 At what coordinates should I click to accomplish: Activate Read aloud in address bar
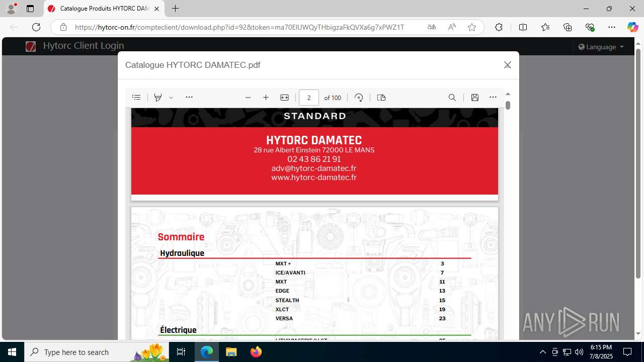click(x=452, y=27)
